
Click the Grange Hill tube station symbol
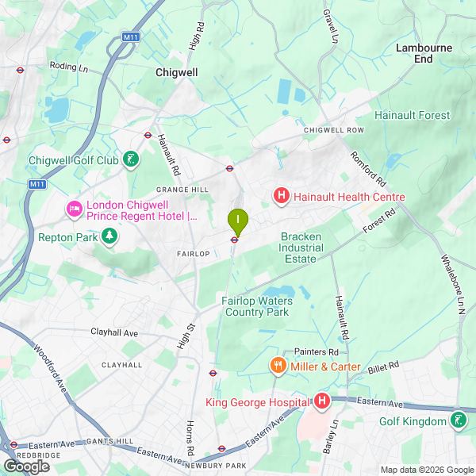229,168
